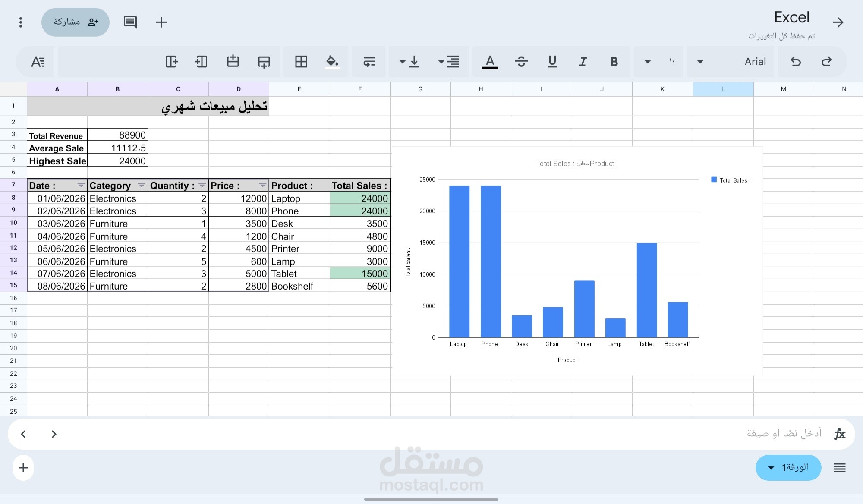863x504 pixels.
Task: Open horizontal alignment dropdown
Action: tap(448, 62)
